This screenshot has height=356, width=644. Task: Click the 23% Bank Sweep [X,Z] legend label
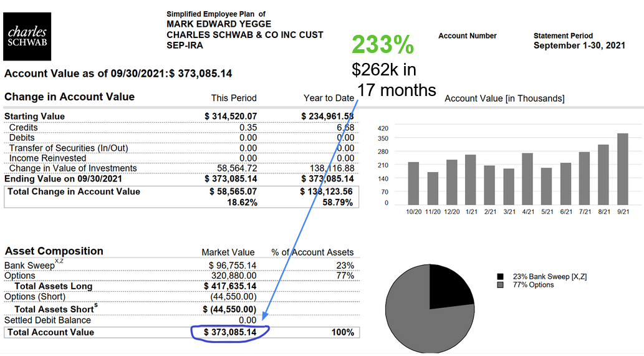pos(549,277)
